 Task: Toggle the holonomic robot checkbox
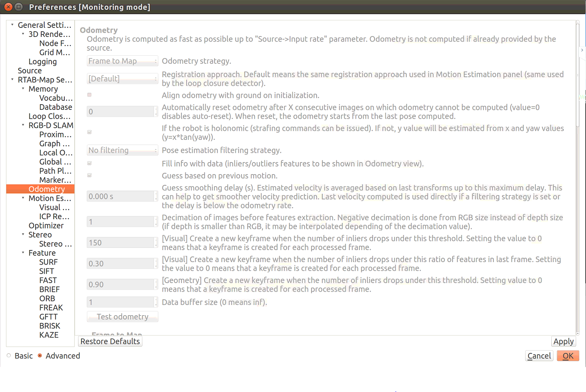coord(89,132)
